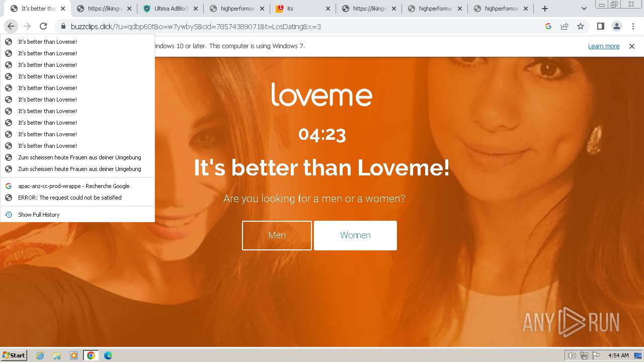The height and width of the screenshot is (362, 644).
Task: Reload the current page
Action: tap(43, 27)
